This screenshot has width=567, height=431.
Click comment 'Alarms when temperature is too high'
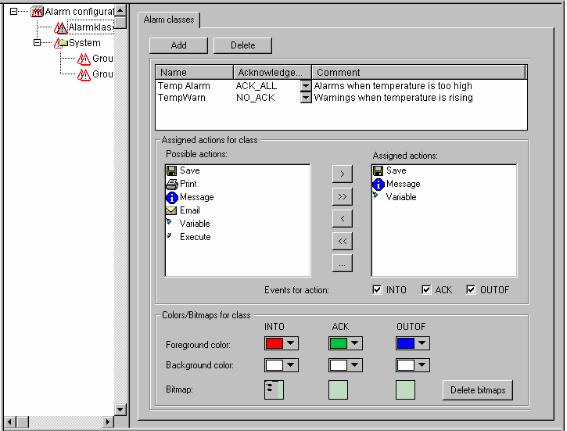[x=393, y=86]
